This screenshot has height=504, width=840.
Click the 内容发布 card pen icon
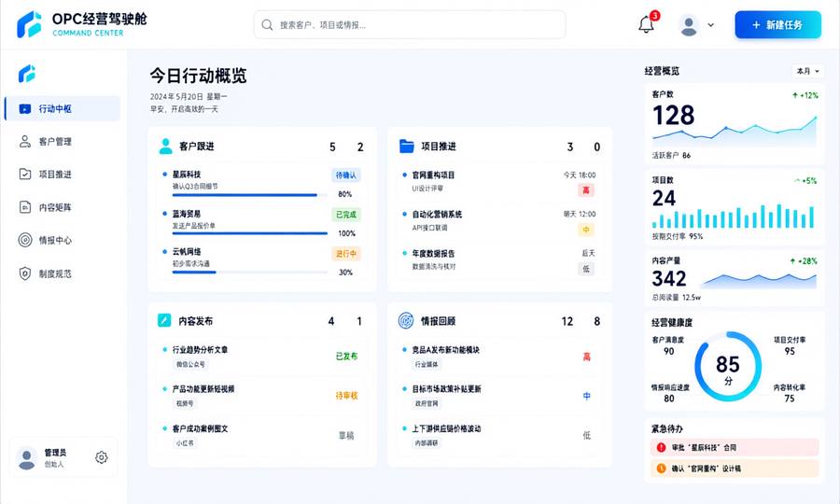point(164,320)
